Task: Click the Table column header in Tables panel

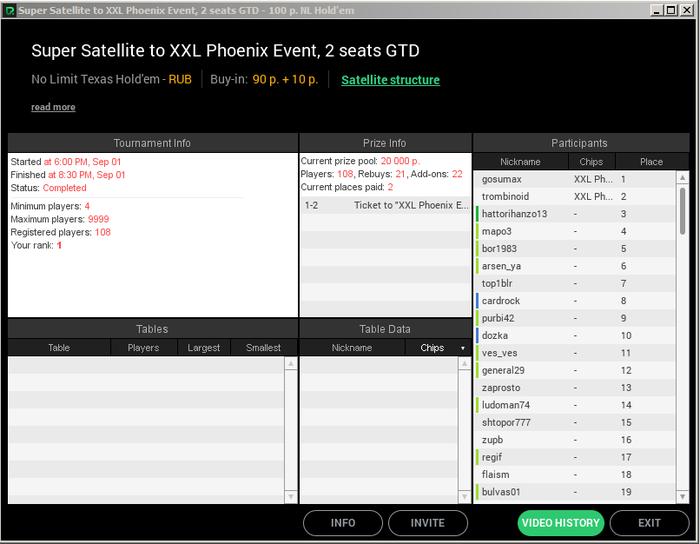Action: (x=59, y=348)
